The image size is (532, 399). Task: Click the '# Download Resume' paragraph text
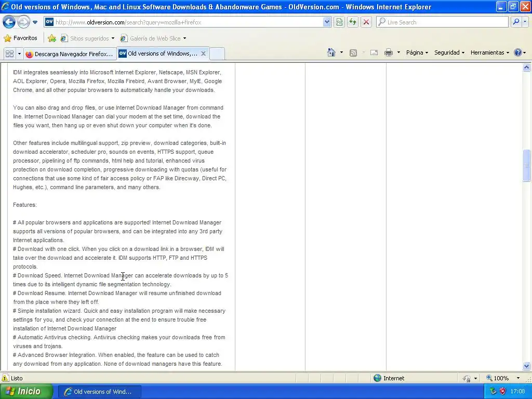click(x=117, y=298)
